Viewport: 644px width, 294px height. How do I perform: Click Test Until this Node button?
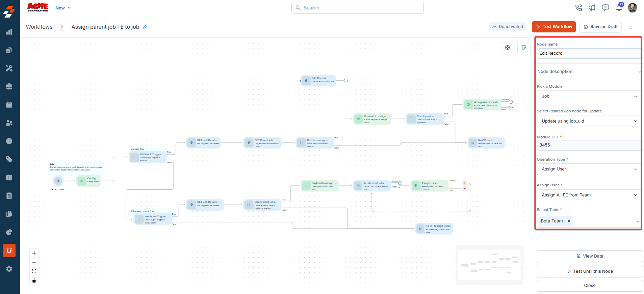(590, 271)
